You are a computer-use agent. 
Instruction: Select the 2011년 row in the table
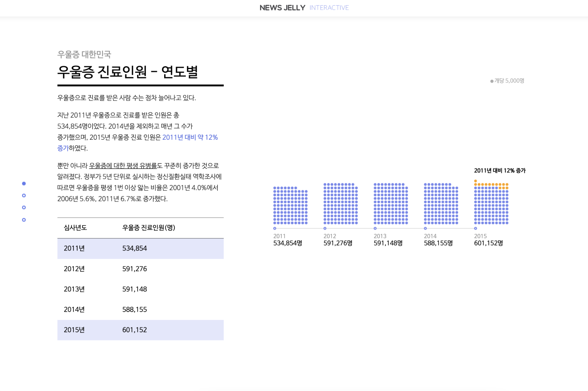pyautogui.click(x=140, y=248)
